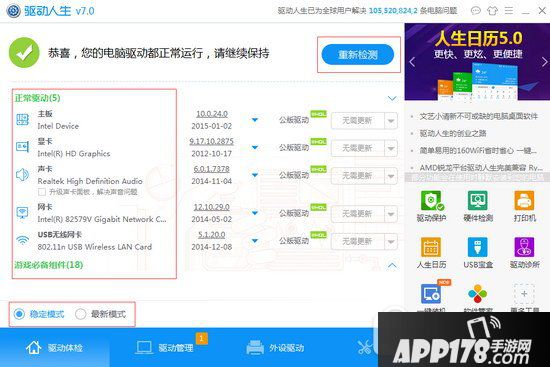Go to next banner slide

pos(544,62)
